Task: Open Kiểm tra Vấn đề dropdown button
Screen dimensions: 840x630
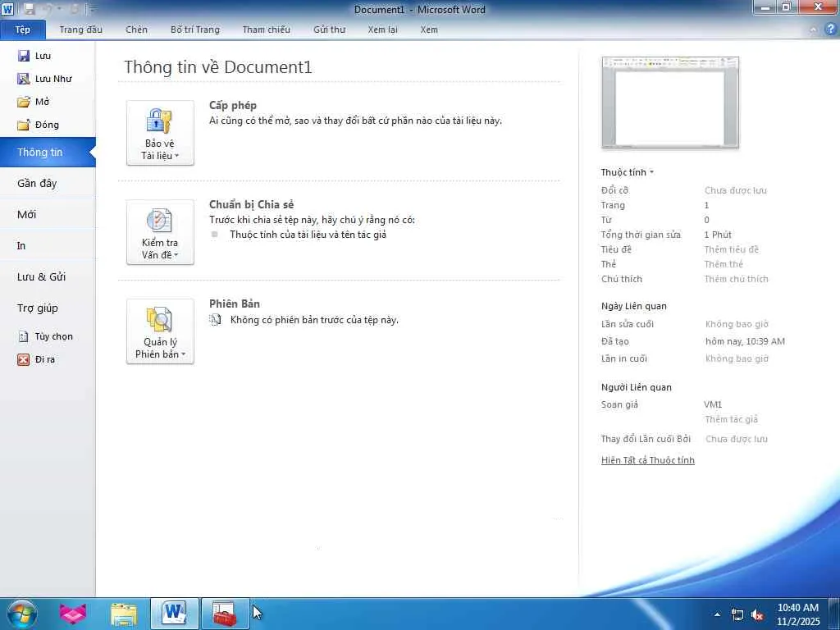Action: pos(160,232)
